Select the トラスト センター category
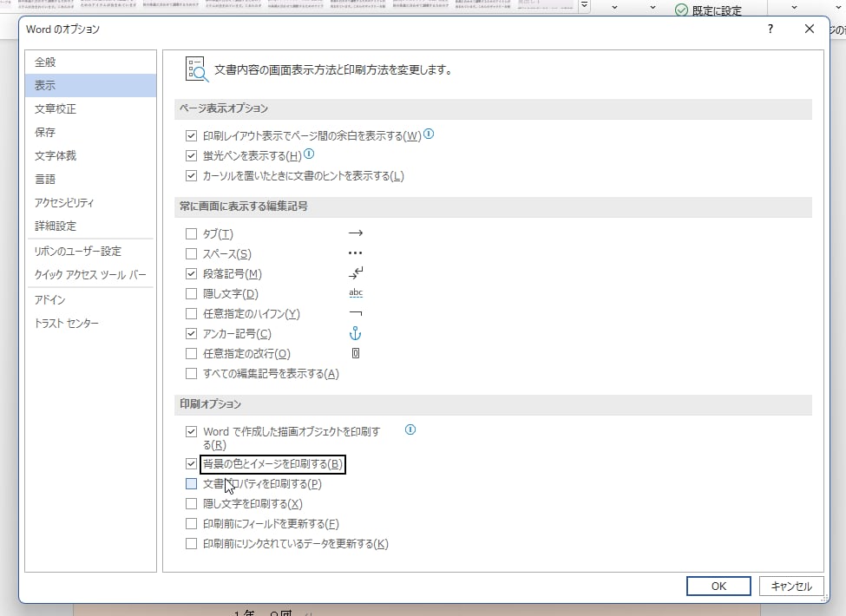 [90, 323]
